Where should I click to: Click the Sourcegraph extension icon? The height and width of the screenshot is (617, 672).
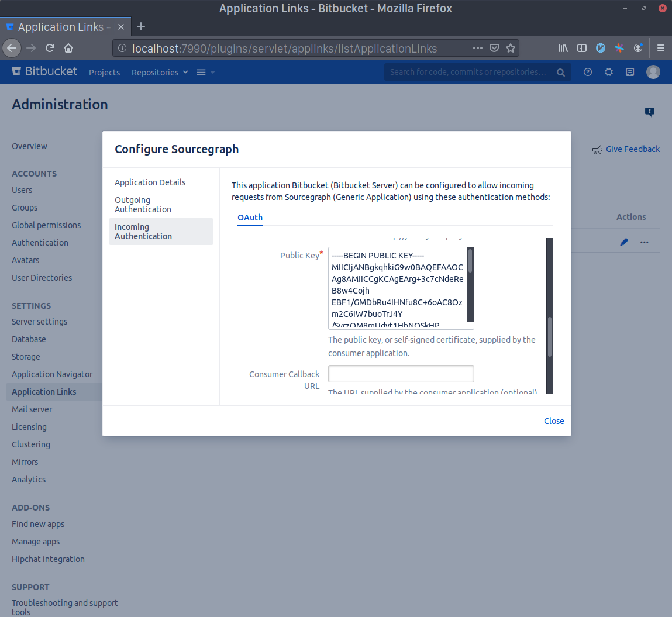point(619,48)
